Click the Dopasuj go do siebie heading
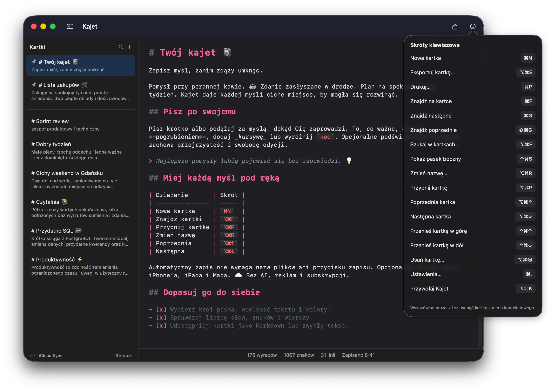This screenshot has height=392, width=557. (x=211, y=292)
